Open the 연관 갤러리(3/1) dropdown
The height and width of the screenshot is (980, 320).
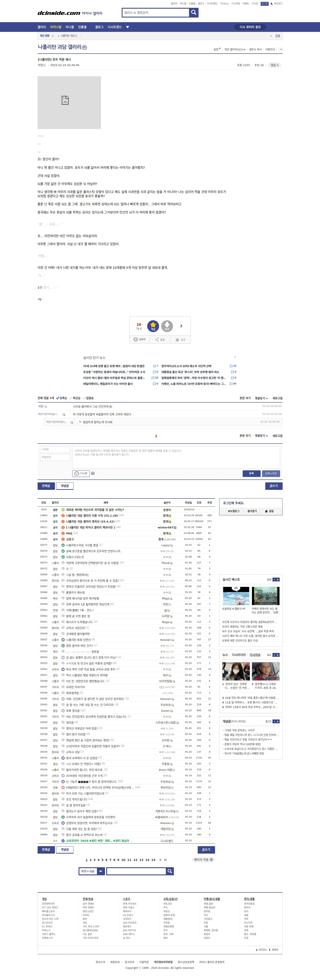click(x=235, y=49)
